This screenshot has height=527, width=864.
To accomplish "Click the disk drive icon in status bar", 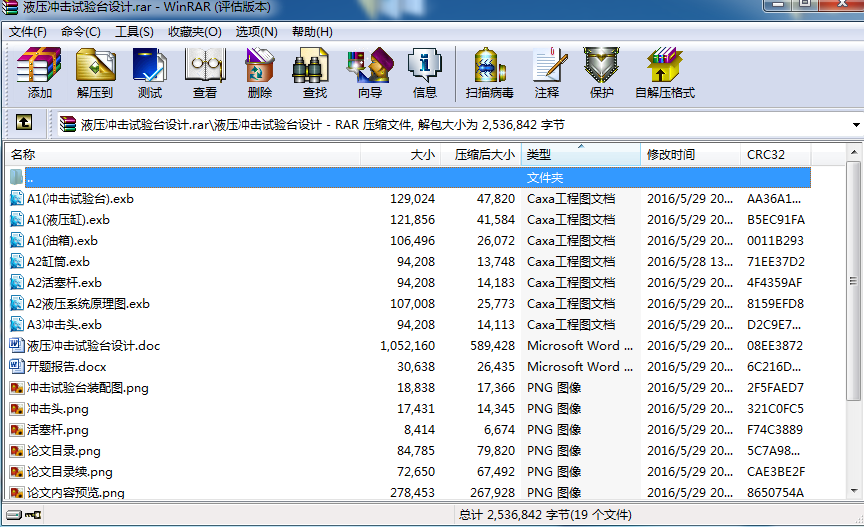I will [14, 515].
